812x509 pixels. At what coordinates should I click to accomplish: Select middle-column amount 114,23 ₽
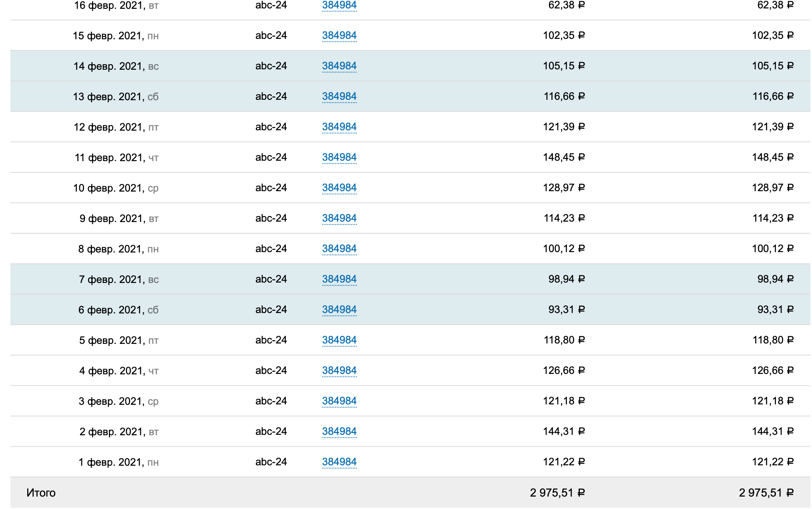point(564,218)
